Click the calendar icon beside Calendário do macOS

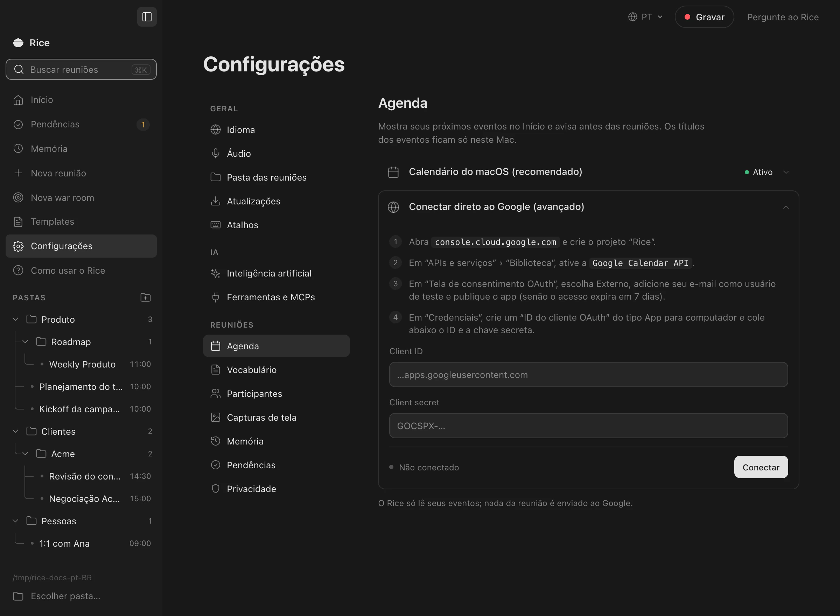[x=393, y=172]
